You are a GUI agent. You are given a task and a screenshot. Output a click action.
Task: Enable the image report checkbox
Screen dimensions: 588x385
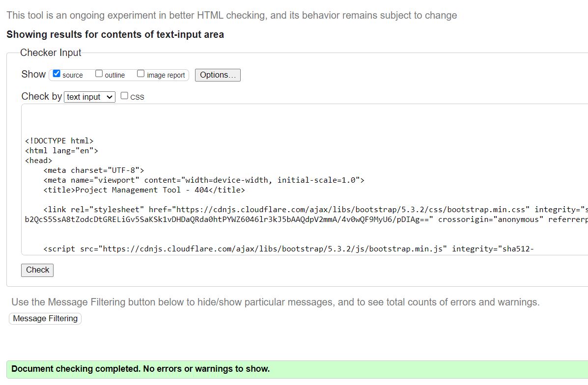pos(141,73)
